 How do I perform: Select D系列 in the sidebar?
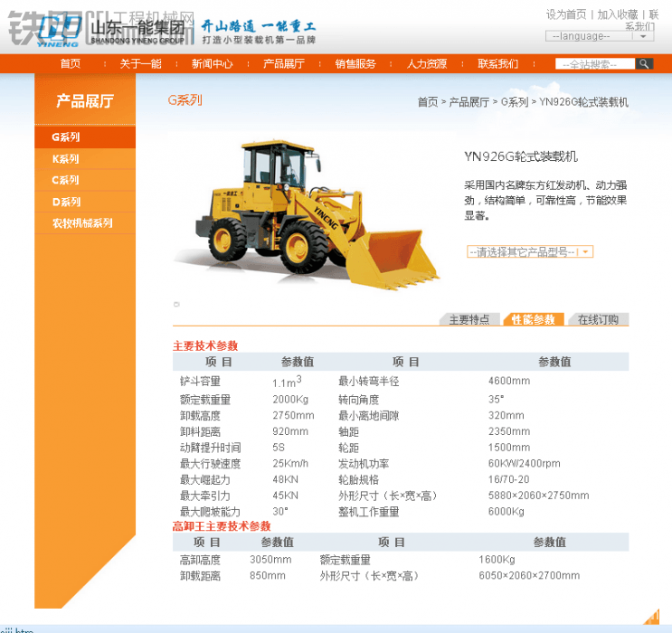point(85,202)
